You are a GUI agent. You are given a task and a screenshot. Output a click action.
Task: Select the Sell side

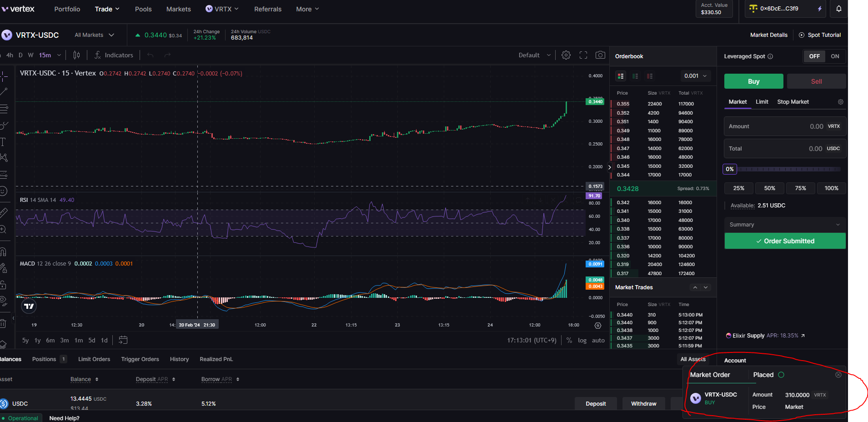816,81
